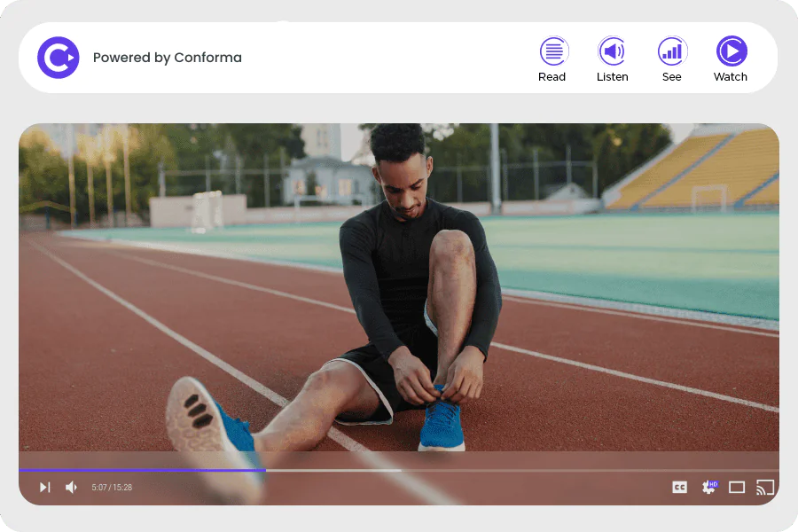798x532 pixels.
Task: Toggle closed captions with the CC button
Action: 679,487
